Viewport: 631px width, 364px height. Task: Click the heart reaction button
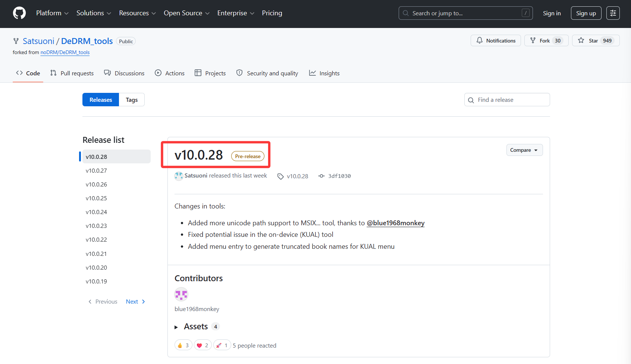pos(203,345)
